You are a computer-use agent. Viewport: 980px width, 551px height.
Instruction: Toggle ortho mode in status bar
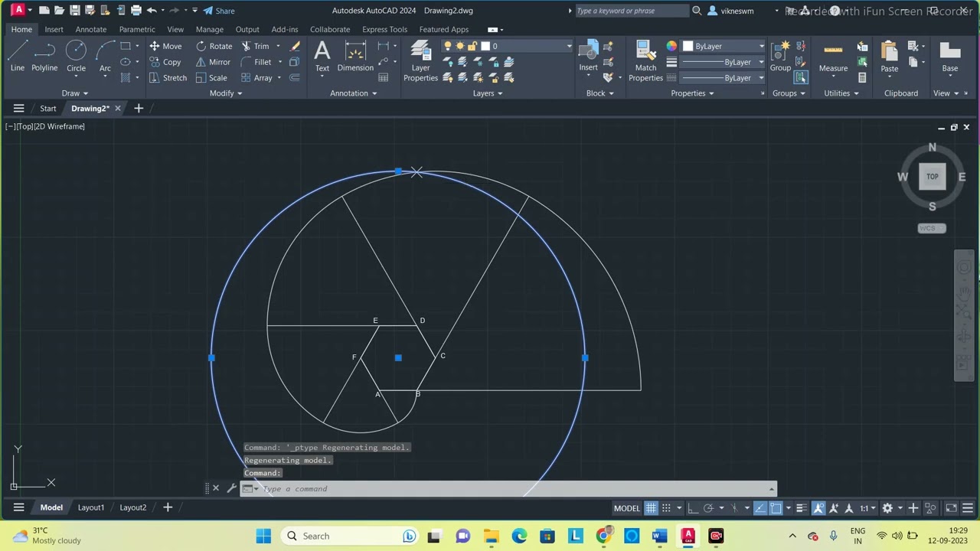tap(692, 508)
